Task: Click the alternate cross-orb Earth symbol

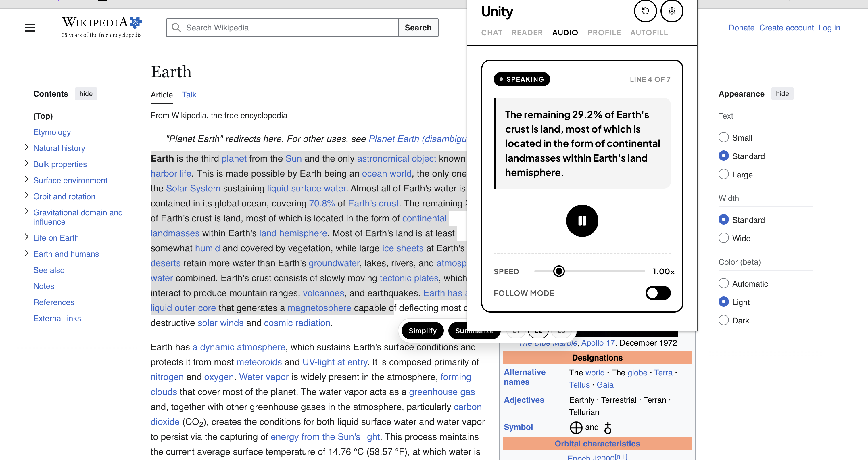Action: pos(608,428)
